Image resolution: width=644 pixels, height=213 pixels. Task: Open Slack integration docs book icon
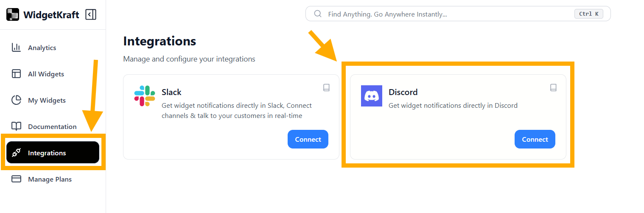326,87
